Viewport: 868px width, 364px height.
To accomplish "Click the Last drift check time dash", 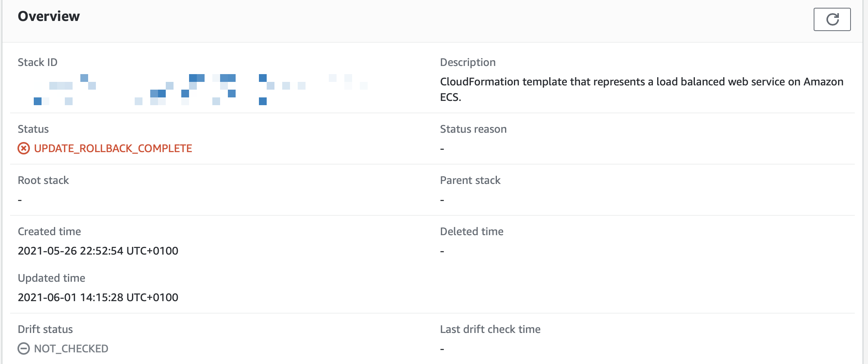I will [441, 348].
